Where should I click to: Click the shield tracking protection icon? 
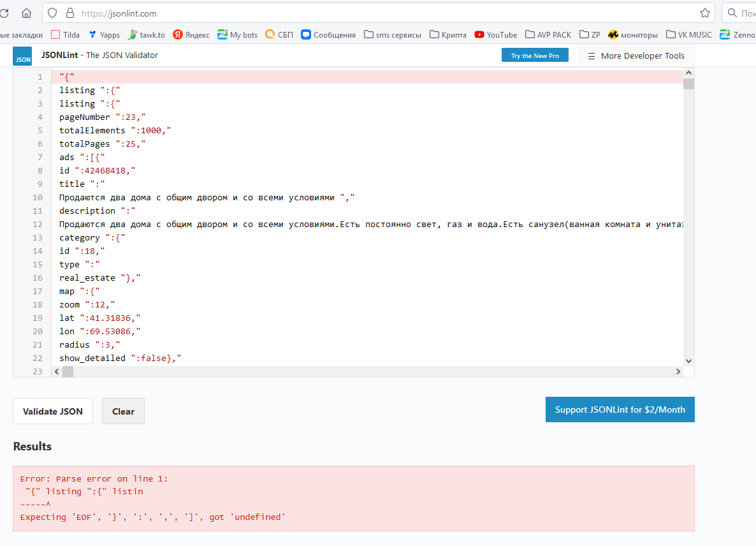click(x=53, y=13)
